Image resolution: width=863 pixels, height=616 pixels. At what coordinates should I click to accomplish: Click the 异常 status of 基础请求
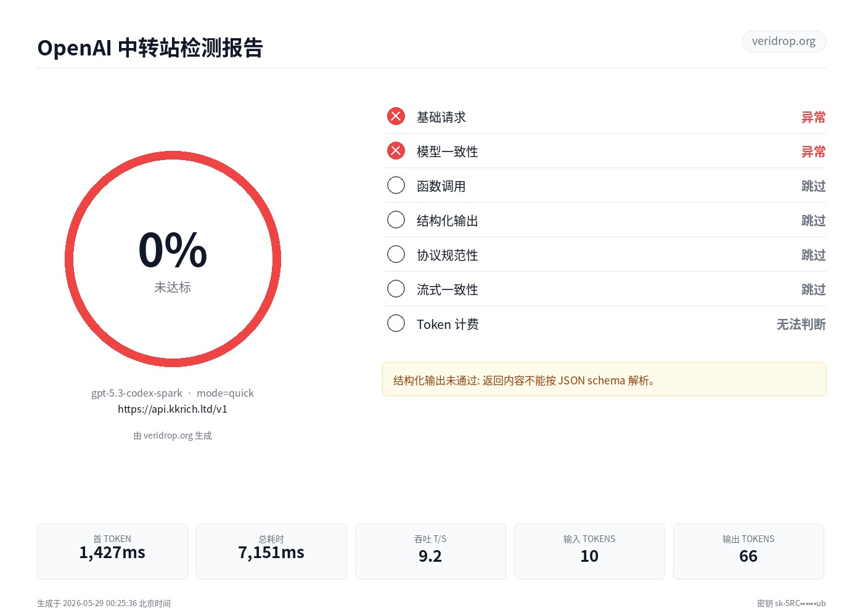(814, 117)
